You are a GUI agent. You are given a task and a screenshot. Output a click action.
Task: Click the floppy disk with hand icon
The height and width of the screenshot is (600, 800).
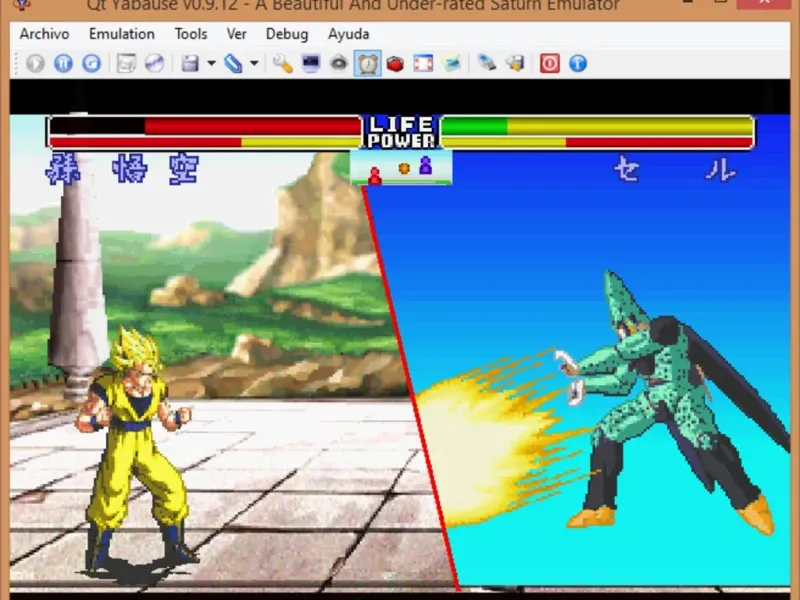click(x=515, y=64)
